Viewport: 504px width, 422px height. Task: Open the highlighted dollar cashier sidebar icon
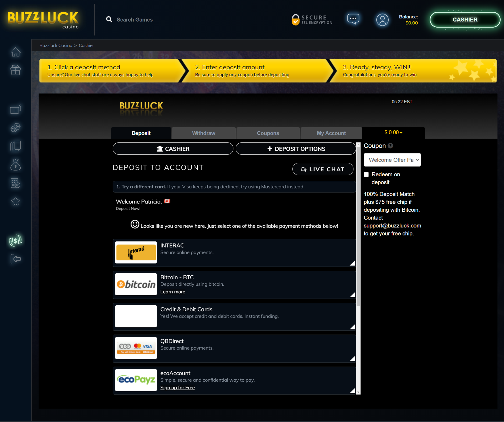[x=16, y=240]
